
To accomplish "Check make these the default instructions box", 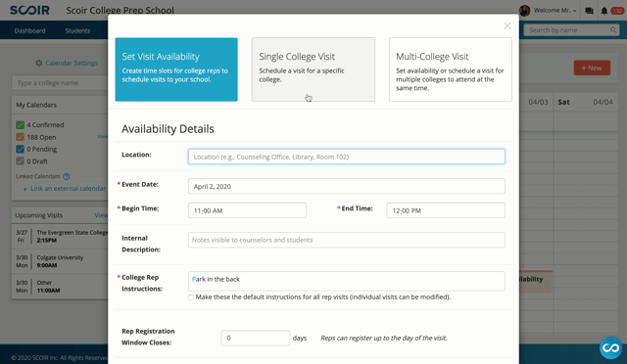I will (x=191, y=297).
